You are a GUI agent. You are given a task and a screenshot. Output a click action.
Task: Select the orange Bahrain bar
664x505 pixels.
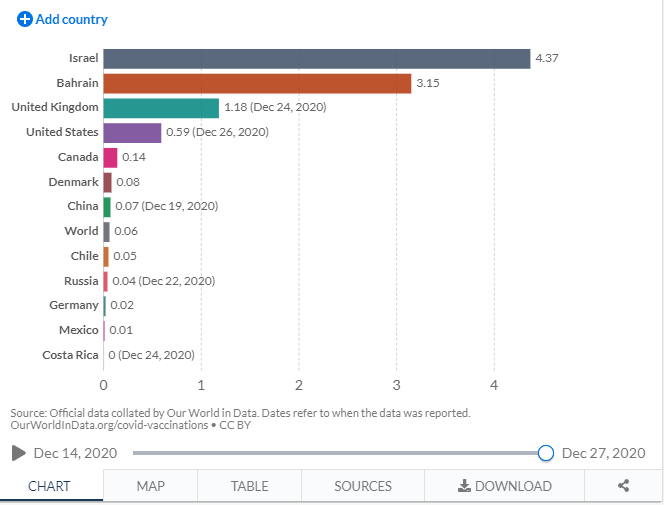pyautogui.click(x=257, y=83)
